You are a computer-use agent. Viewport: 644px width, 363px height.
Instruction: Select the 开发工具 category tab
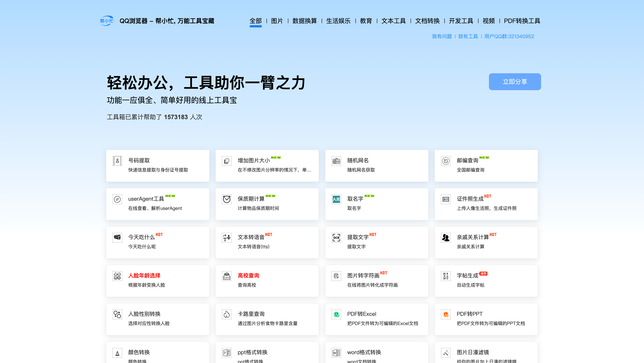point(461,21)
